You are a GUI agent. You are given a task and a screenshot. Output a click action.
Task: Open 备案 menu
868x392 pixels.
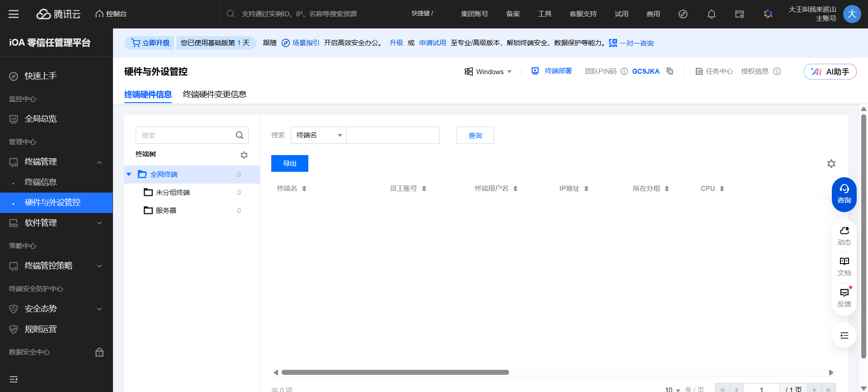pyautogui.click(x=513, y=14)
